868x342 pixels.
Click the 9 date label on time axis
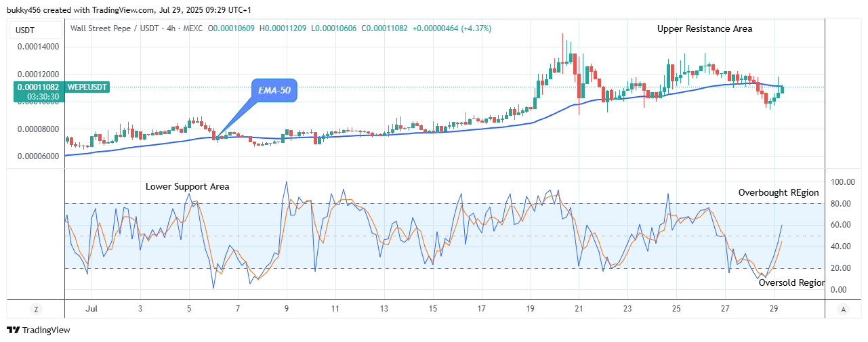(287, 309)
